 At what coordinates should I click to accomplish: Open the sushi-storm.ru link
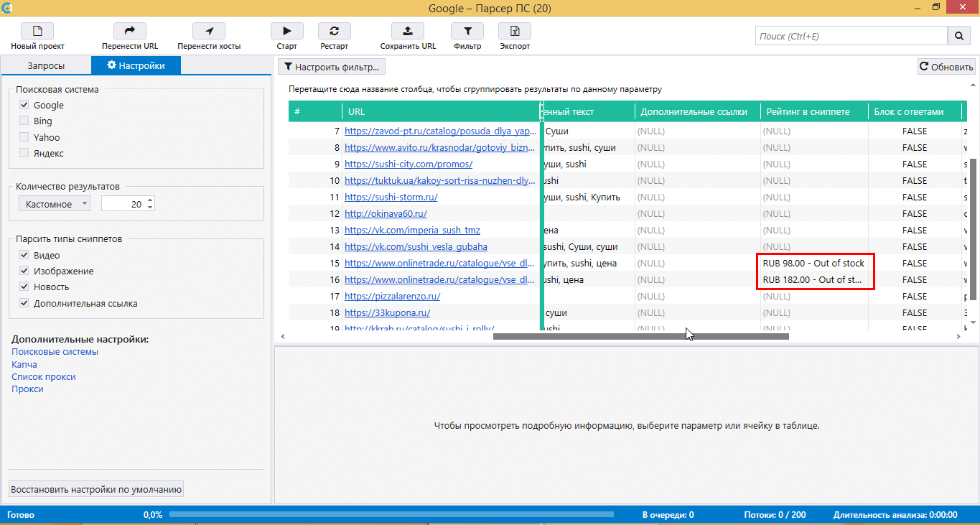click(391, 198)
